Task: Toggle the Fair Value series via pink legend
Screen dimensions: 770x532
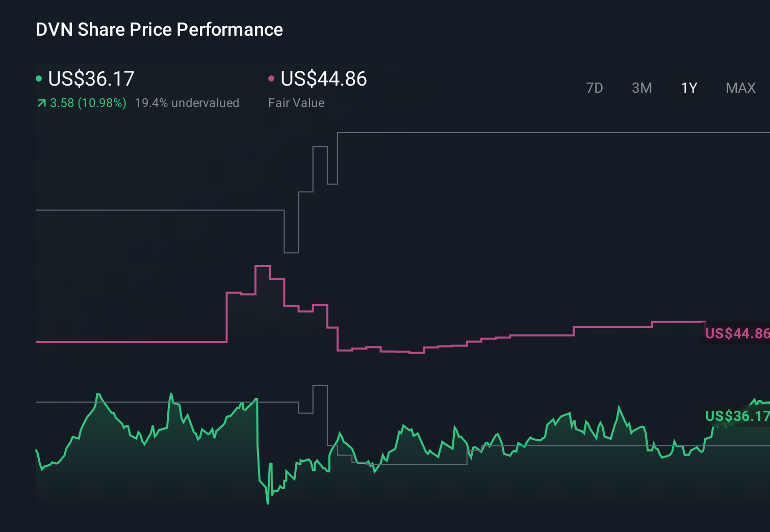Action: [324, 79]
